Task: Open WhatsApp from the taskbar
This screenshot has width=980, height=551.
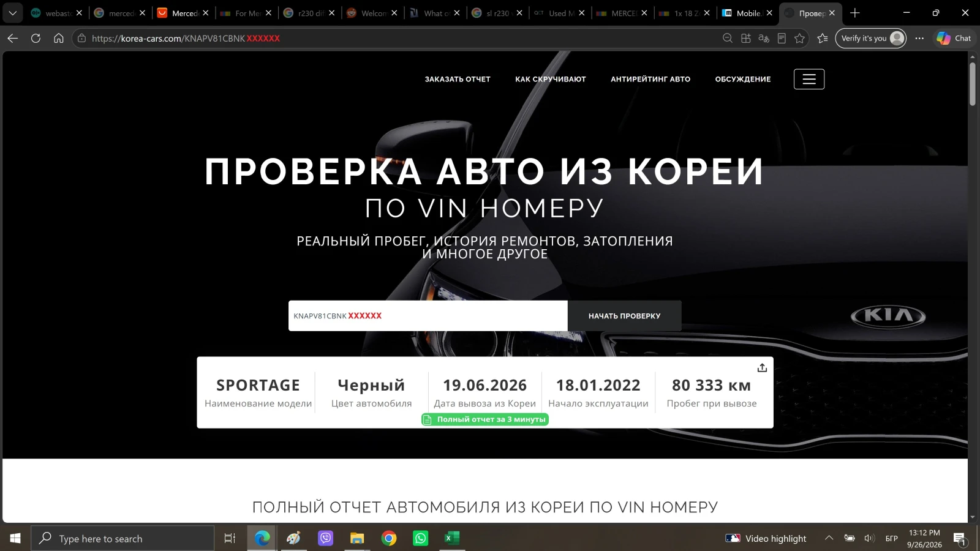Action: point(421,538)
